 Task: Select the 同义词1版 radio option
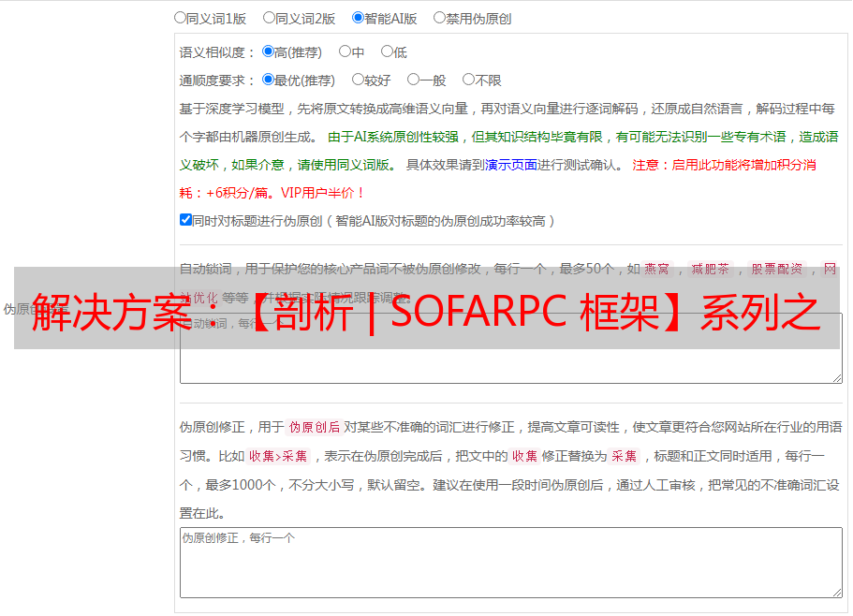180,18
